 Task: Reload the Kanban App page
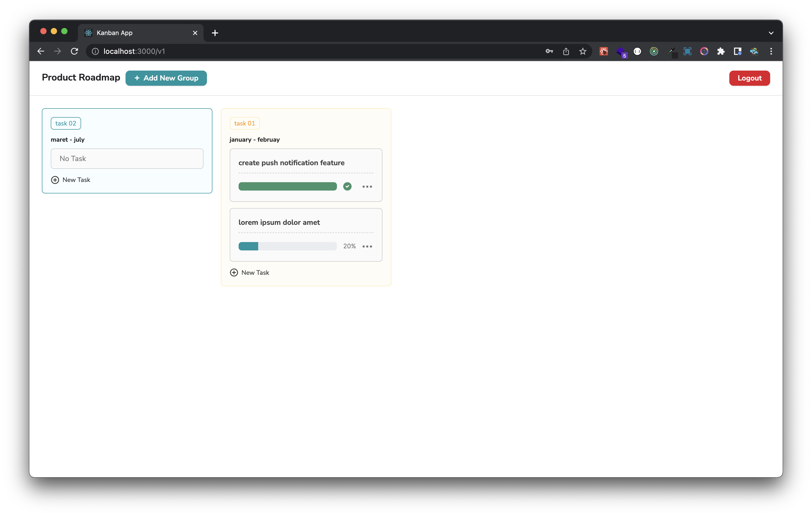75,51
